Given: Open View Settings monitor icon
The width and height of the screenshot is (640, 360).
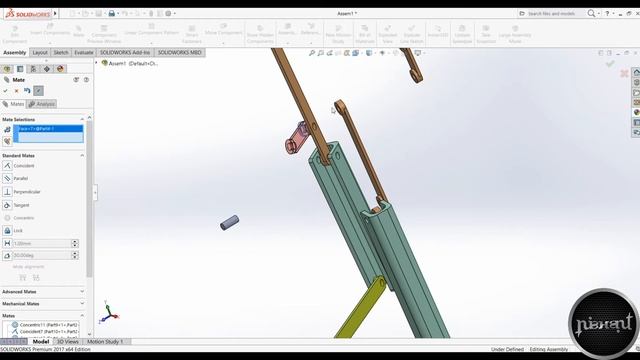Looking at the screenshot, I should (x=418, y=53).
